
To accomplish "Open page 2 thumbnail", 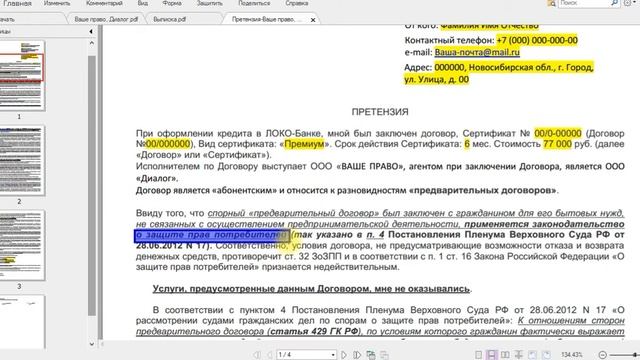I will click(21, 160).
